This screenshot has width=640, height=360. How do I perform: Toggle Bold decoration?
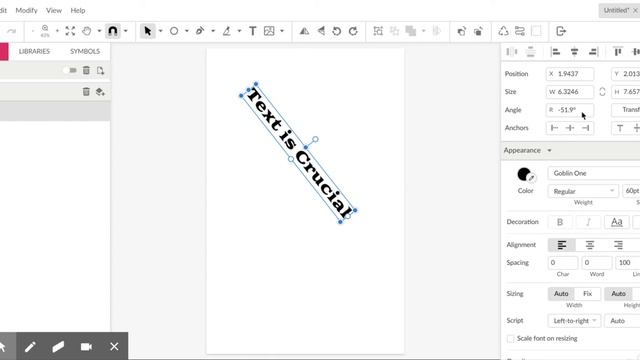click(560, 222)
